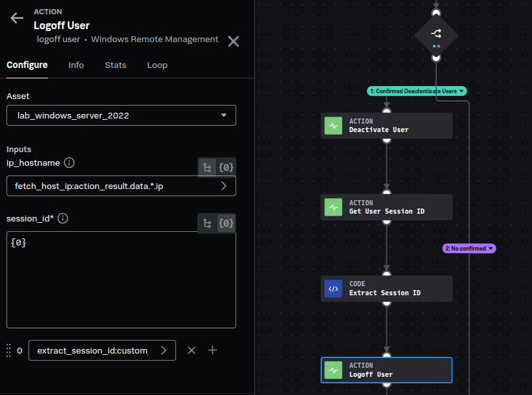The image size is (532, 395).
Task: Expand the No confirmed branch label
Action: pyautogui.click(x=469, y=249)
